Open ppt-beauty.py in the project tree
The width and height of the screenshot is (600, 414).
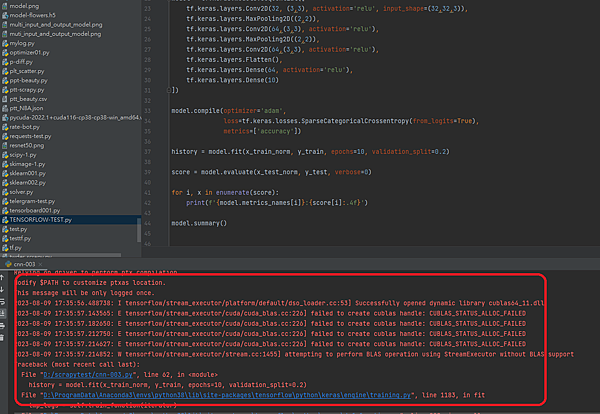coord(29,80)
